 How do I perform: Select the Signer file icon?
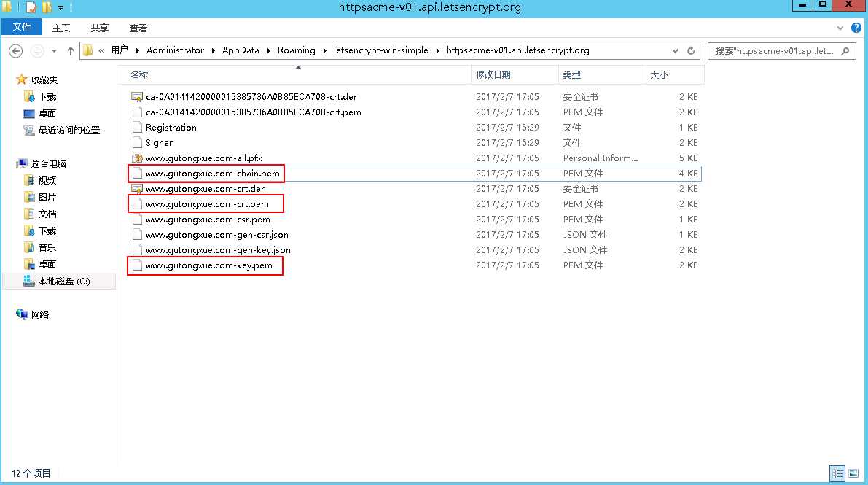point(137,142)
